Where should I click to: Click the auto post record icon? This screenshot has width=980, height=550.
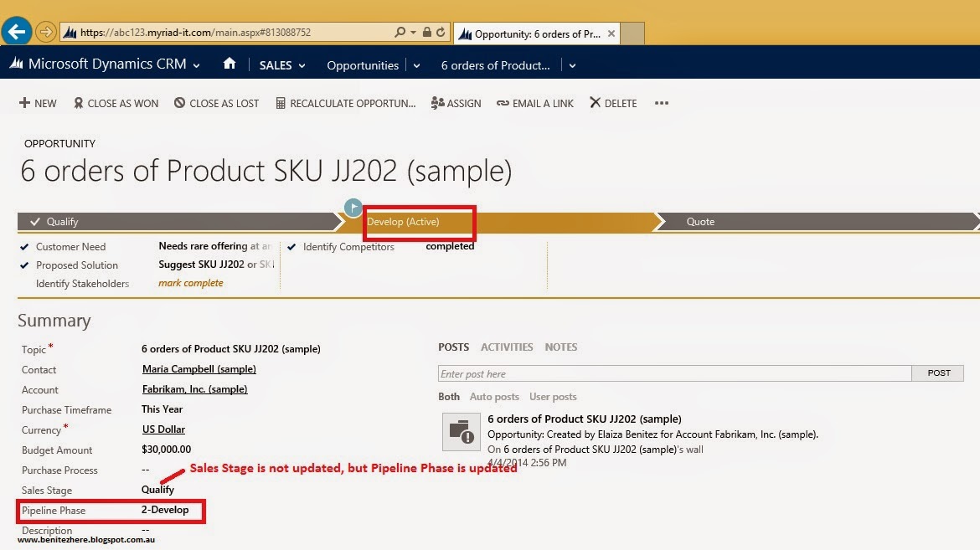(x=462, y=432)
